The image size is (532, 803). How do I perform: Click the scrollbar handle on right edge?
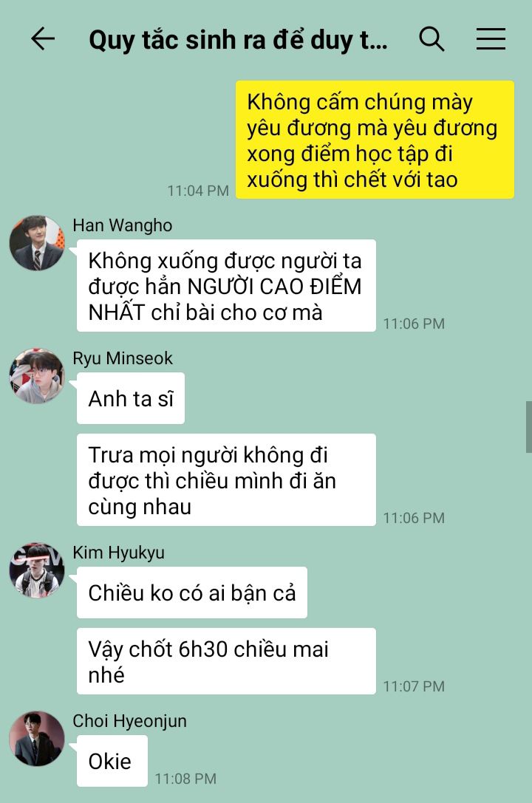click(x=528, y=427)
